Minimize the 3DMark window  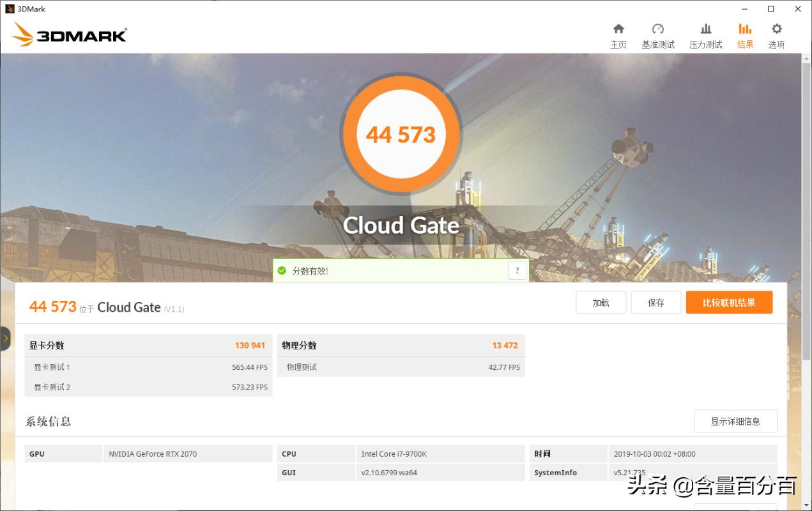coord(744,9)
